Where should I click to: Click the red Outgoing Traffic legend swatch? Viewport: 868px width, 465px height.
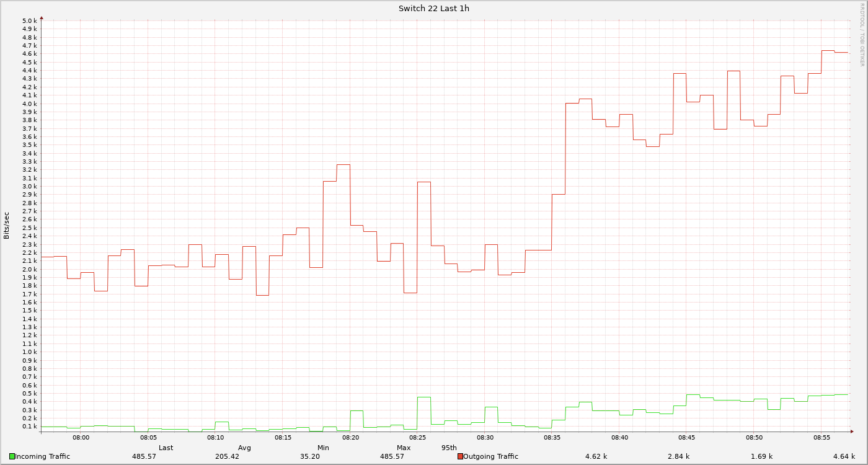460,457
